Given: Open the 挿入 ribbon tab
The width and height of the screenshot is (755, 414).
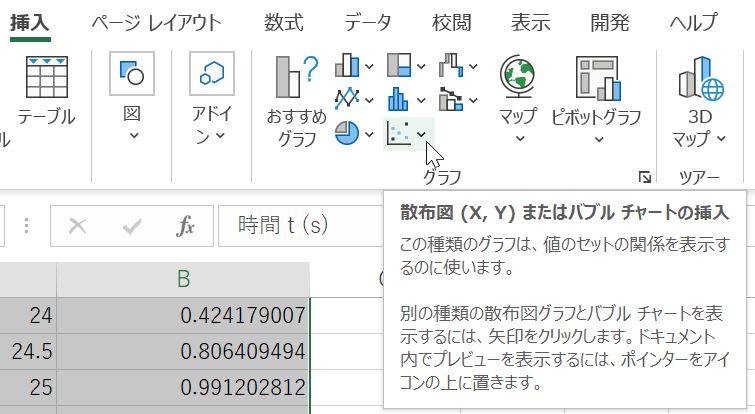Looking at the screenshot, I should pos(30,23).
